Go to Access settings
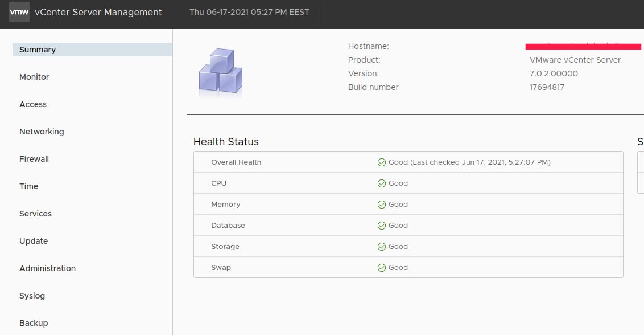The width and height of the screenshot is (644, 335). [x=33, y=104]
